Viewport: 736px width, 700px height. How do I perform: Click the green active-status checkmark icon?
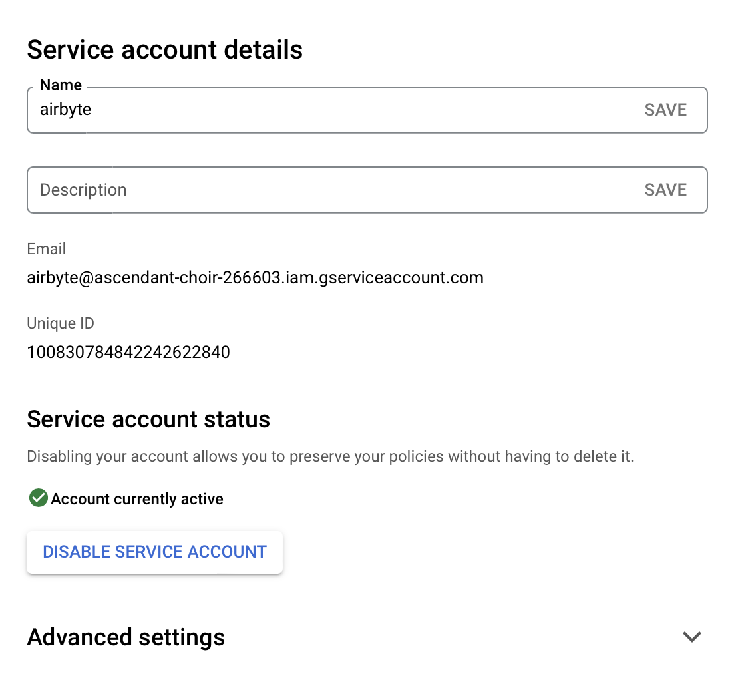tap(38, 498)
